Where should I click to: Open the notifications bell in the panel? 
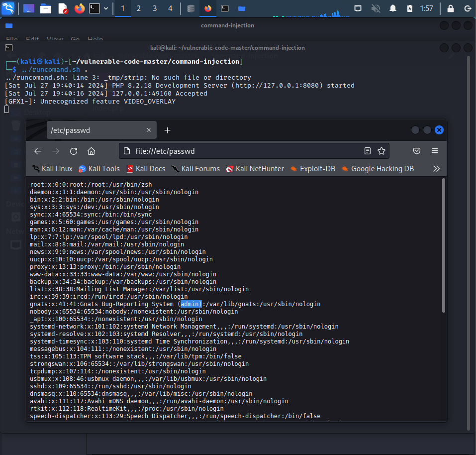[393, 8]
